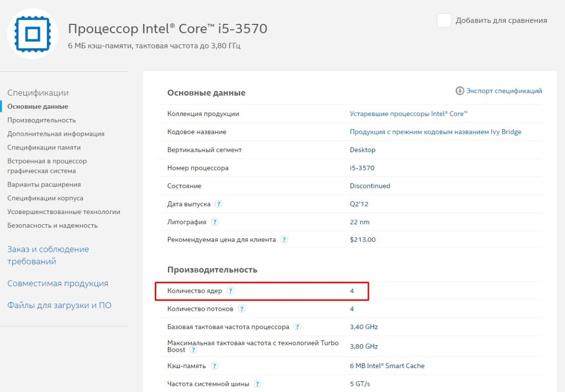Open help icon next to Количество ядер
Viewport: 565px width, 392px height.
coord(230,290)
